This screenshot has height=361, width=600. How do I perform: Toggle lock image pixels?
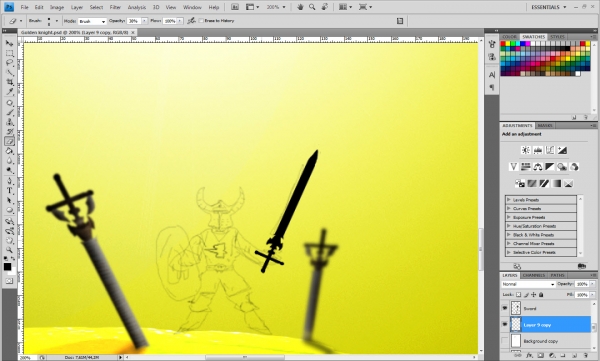526,295
